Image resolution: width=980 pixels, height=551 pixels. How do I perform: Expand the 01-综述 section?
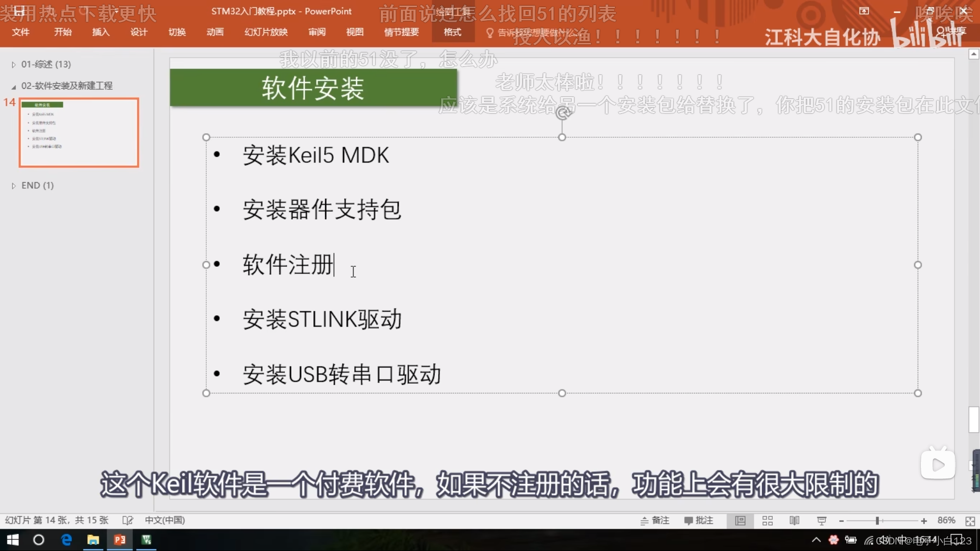(x=14, y=65)
